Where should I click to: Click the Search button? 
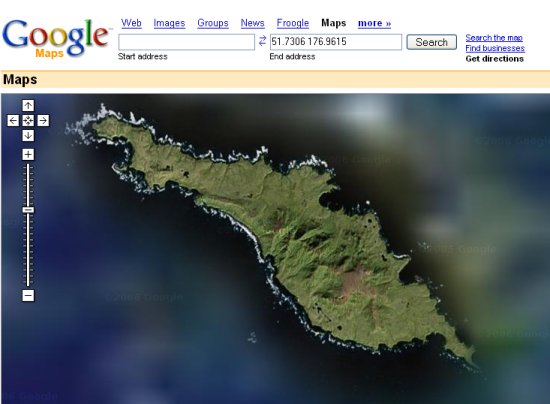tap(431, 42)
